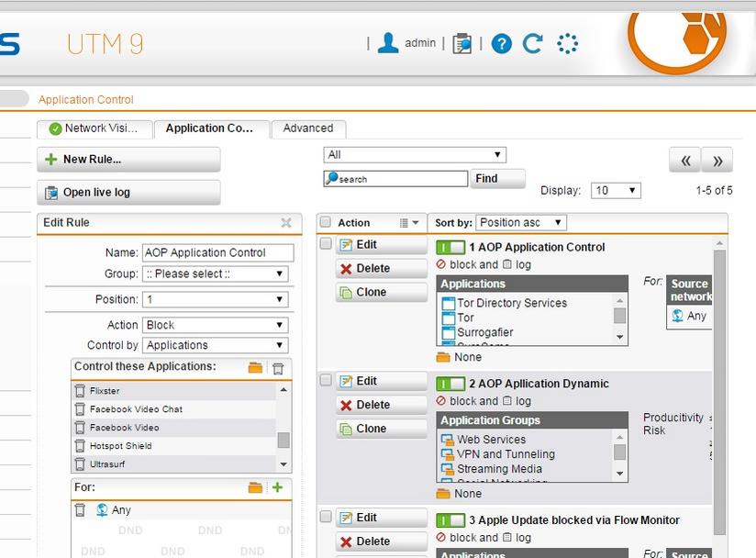Click the Web Services group icon

tap(448, 440)
